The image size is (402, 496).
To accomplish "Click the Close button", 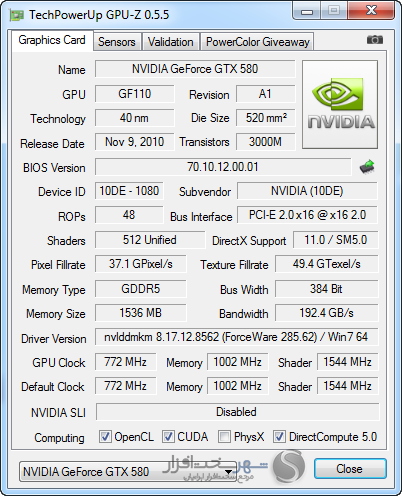I will (350, 469).
